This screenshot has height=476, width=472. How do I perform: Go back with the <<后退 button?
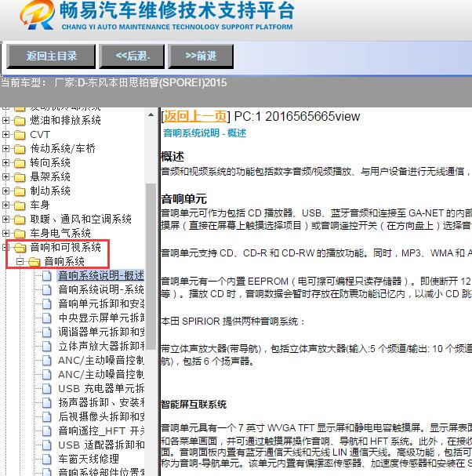(x=132, y=56)
